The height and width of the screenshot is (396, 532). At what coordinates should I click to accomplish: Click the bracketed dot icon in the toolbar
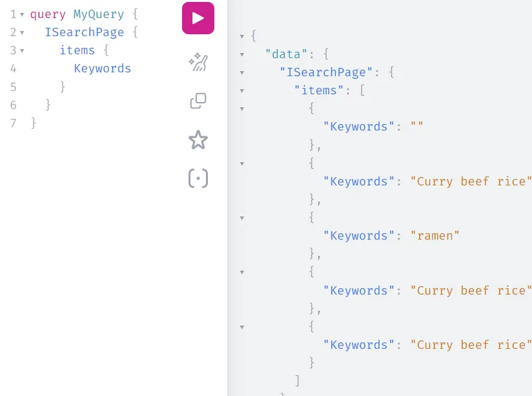click(198, 178)
